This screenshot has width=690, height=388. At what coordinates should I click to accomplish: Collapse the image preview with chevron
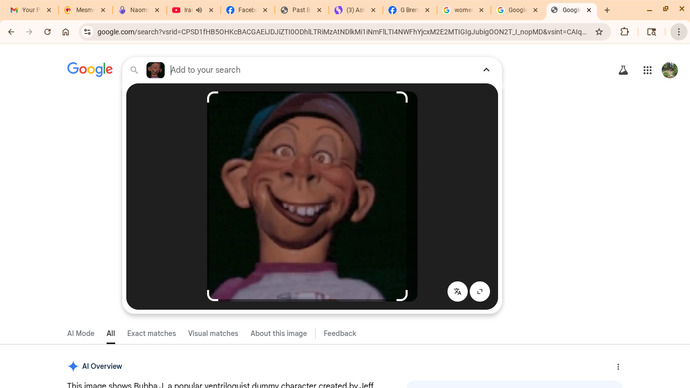[x=486, y=70]
